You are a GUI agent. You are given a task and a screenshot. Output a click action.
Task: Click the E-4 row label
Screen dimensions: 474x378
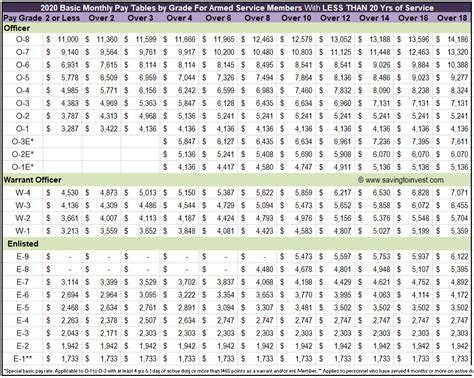pyautogui.click(x=23, y=320)
